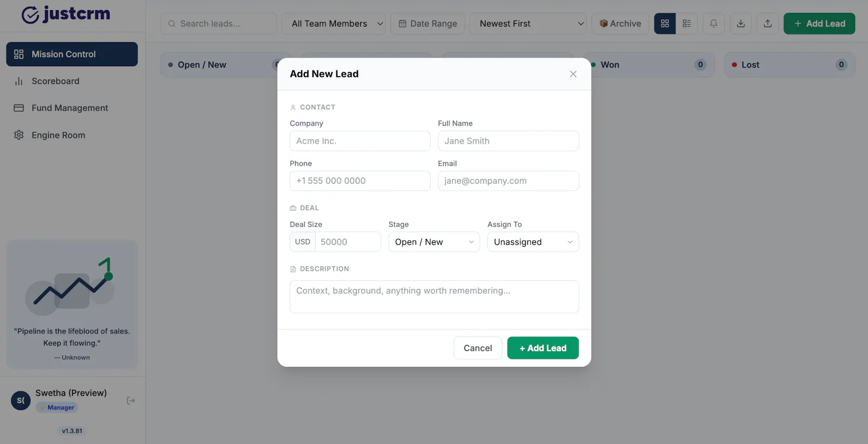Click the Full Name input field
This screenshot has width=868, height=444.
click(x=508, y=141)
